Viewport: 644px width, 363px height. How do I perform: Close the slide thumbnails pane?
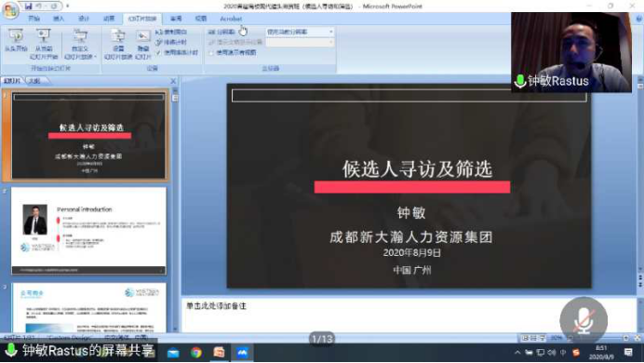(x=173, y=81)
